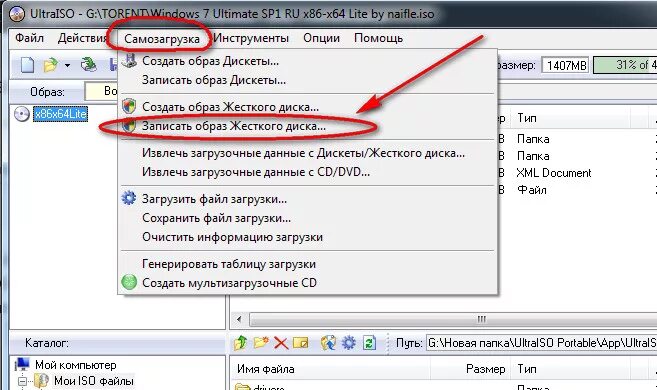Click floppy icon beside Создать образ Дискеты

click(x=129, y=61)
